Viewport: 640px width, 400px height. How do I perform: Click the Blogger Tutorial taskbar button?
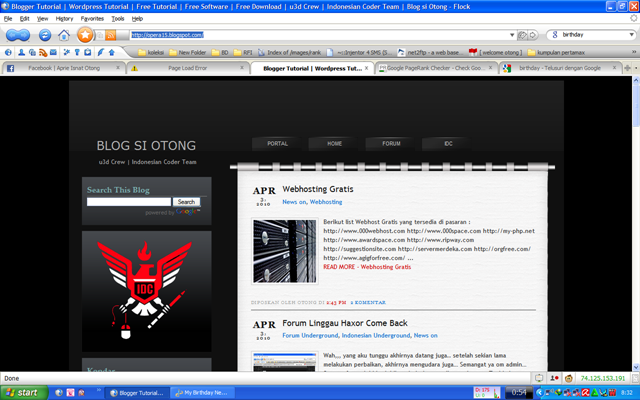pyautogui.click(x=137, y=393)
